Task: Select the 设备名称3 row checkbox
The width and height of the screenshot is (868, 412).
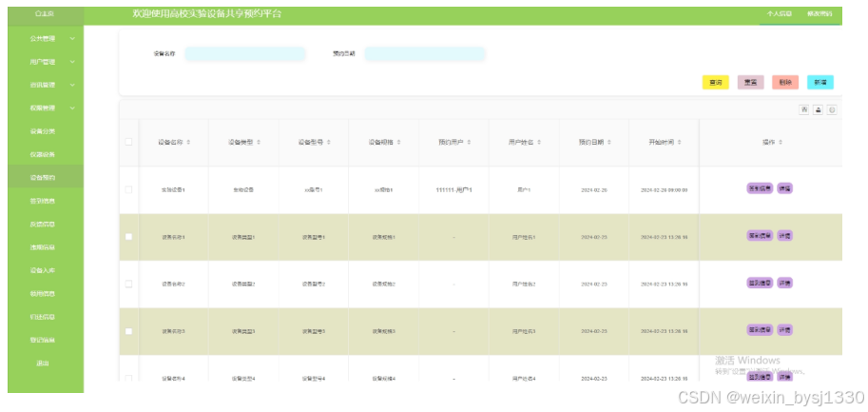Action: click(129, 331)
